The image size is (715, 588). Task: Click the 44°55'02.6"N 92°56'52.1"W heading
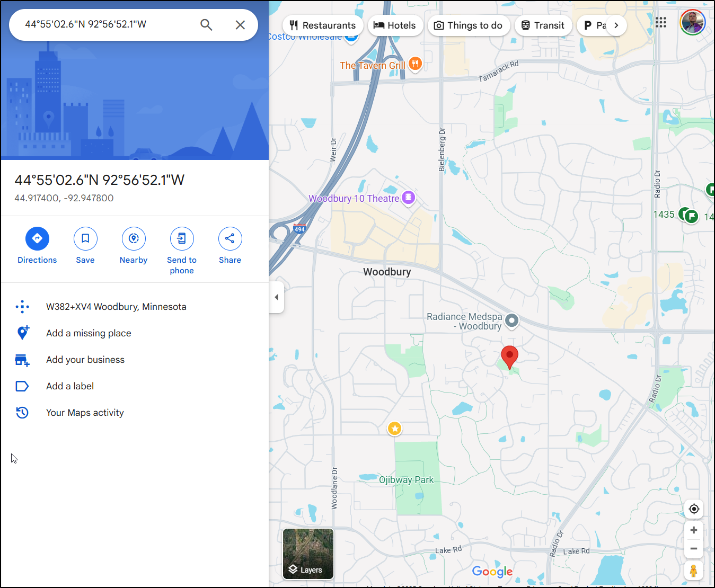(100, 180)
